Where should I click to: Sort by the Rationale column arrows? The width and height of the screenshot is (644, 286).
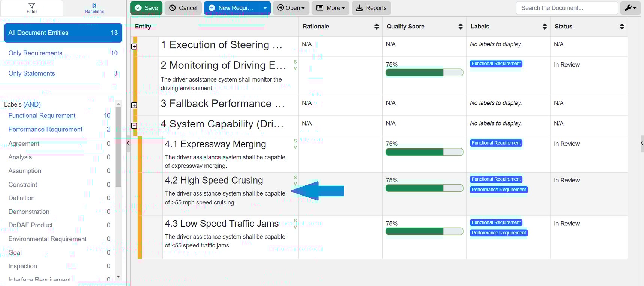376,27
